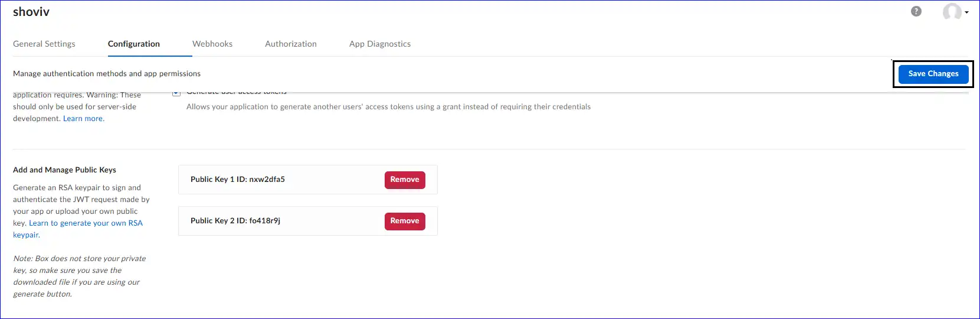The width and height of the screenshot is (980, 319).
Task: Remove Public Key 1
Action: click(x=405, y=180)
